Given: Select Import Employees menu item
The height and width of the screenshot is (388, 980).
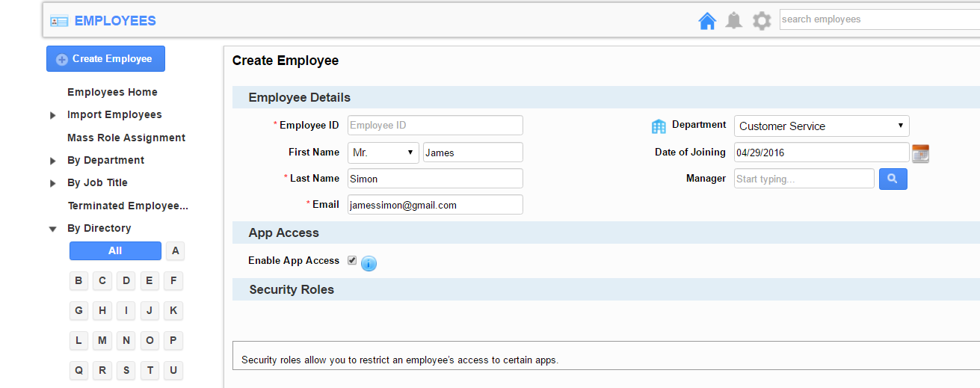Looking at the screenshot, I should 114,114.
